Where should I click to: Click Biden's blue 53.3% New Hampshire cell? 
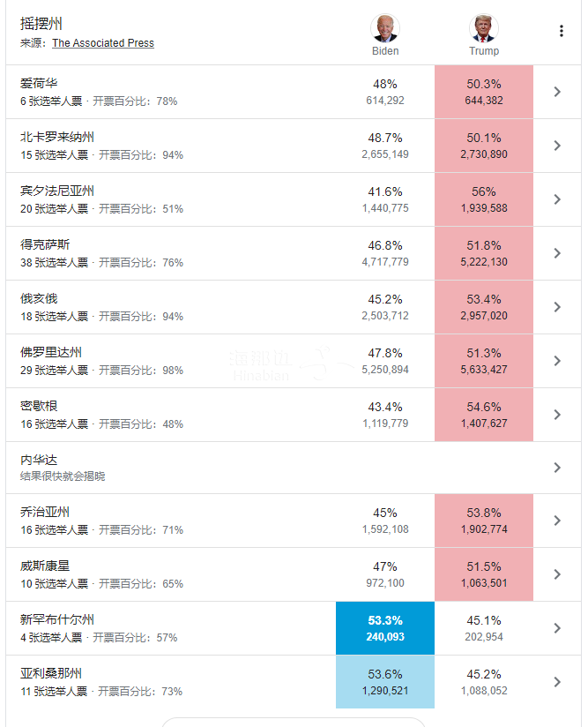pos(385,628)
